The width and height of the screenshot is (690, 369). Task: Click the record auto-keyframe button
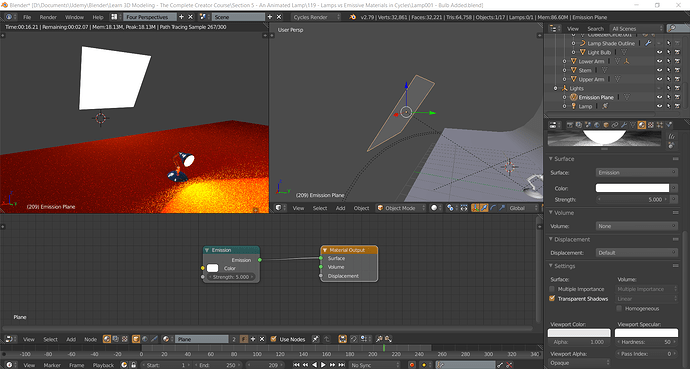click(412, 365)
